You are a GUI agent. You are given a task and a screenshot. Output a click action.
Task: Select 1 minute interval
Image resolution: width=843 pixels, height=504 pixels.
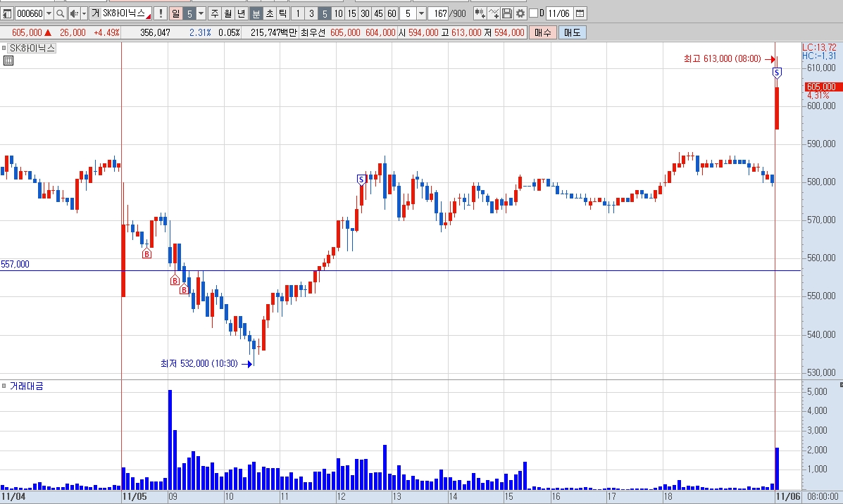[x=298, y=13]
